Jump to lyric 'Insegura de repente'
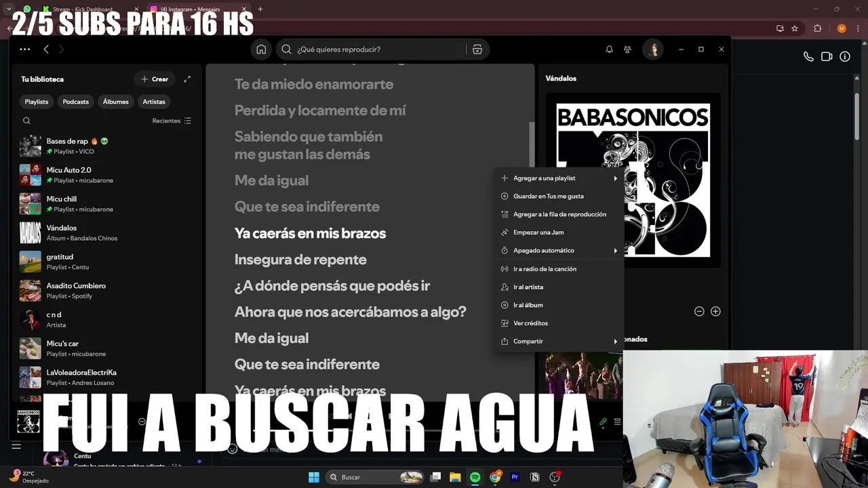 point(300,260)
